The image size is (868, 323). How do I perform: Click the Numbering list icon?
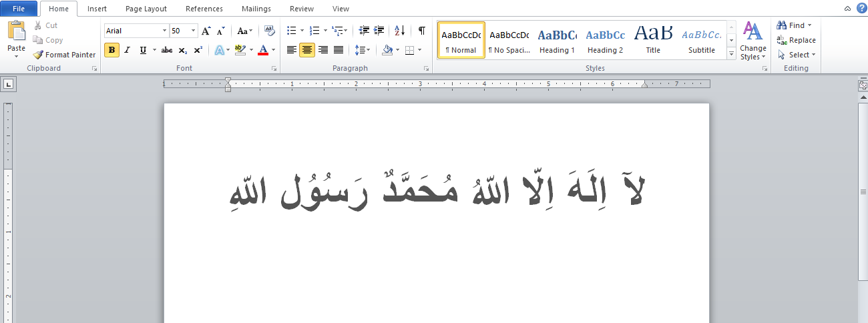pos(314,31)
